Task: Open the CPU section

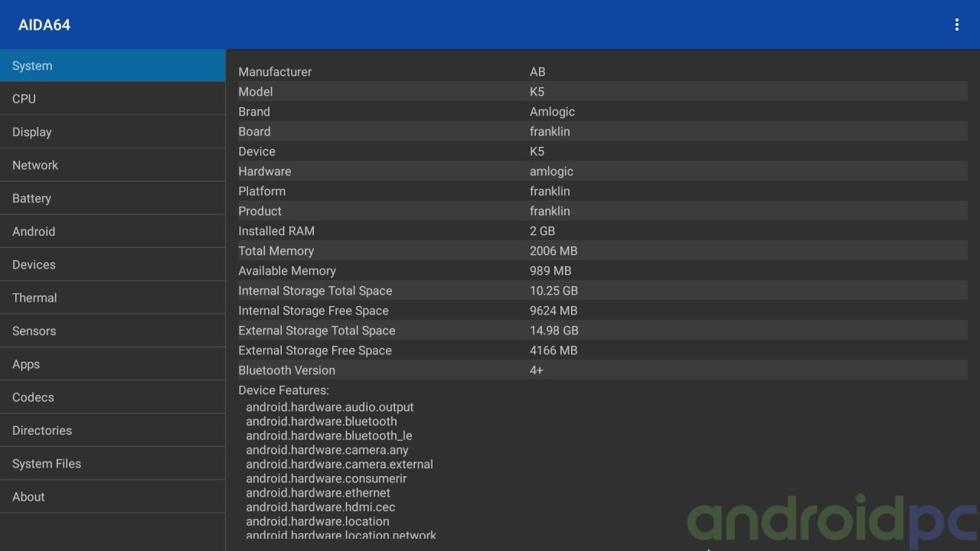Action: click(113, 99)
